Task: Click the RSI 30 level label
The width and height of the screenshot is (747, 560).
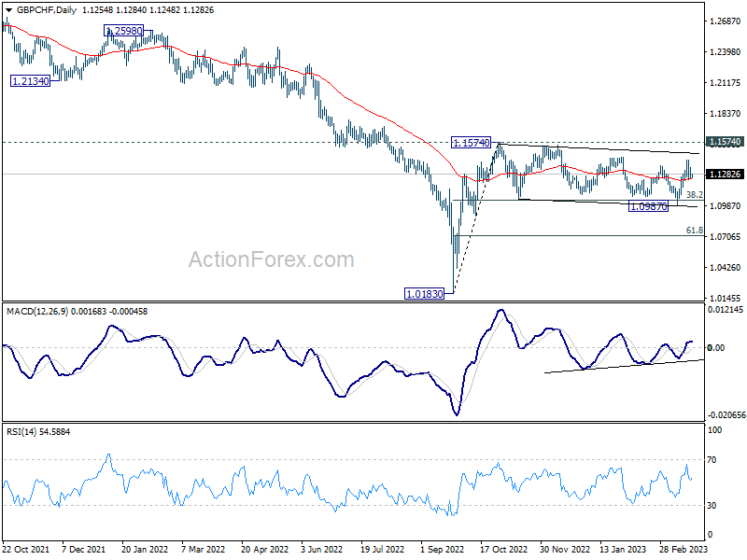Action: point(712,506)
